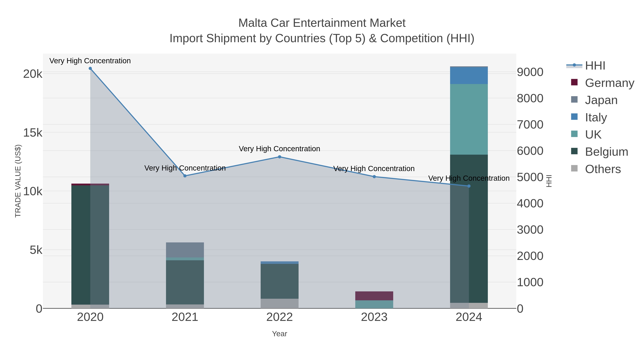644x362 pixels.
Task: Click the 9000 HHI axis tick label
Action: coord(530,72)
